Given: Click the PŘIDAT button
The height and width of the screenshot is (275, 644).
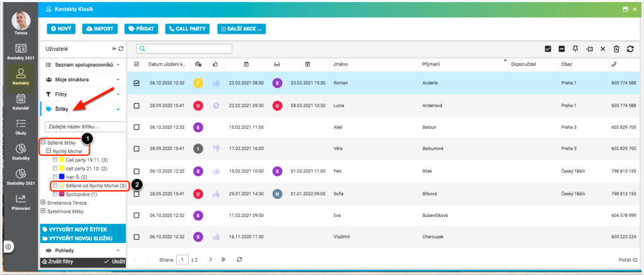Looking at the screenshot, I should pyautogui.click(x=142, y=29).
